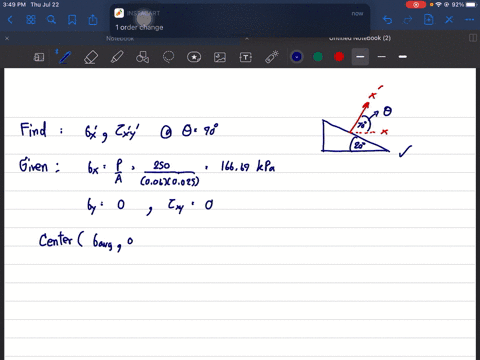Screen dimensions: 480x360
Task: Tap the screen recording indicator
Action: [416, 5]
